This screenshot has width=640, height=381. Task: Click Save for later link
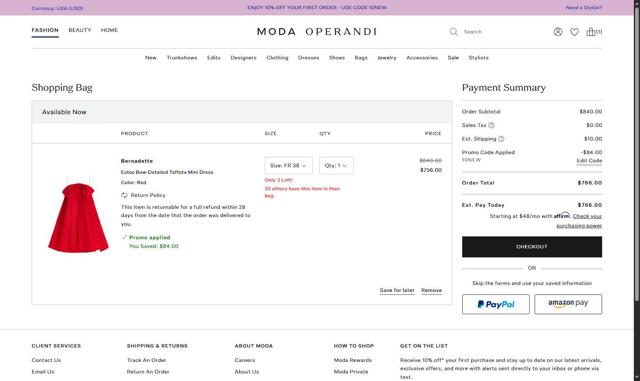coord(397,290)
